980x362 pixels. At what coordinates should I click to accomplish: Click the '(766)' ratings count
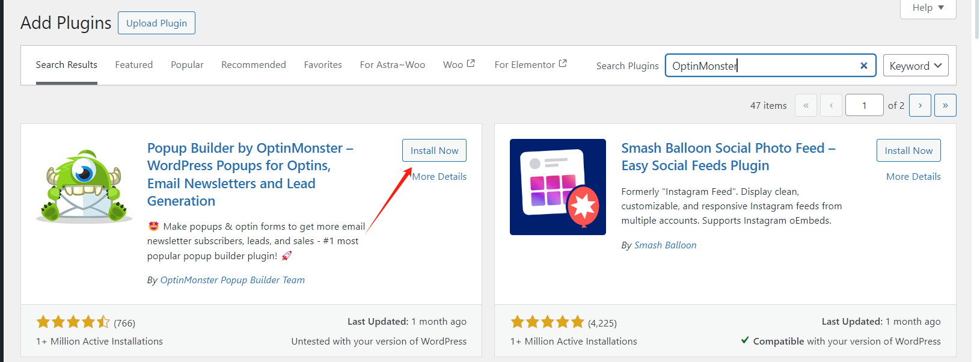[124, 323]
